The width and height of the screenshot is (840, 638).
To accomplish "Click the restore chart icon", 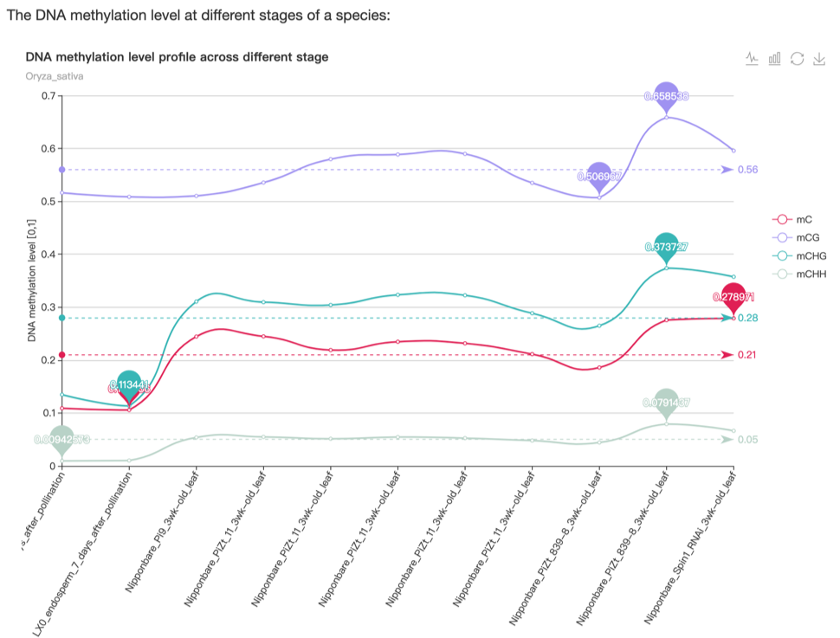I will click(798, 58).
